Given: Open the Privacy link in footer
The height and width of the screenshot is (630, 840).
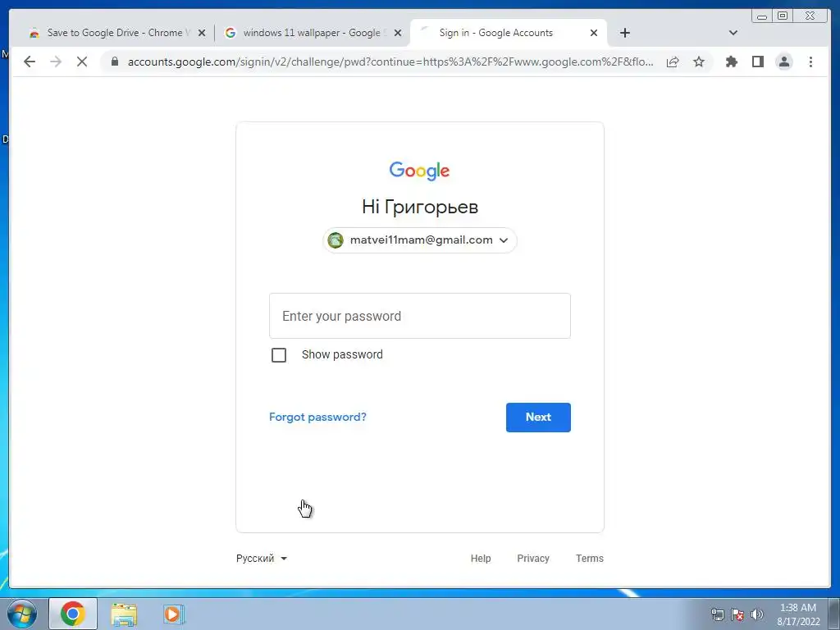Looking at the screenshot, I should [533, 558].
